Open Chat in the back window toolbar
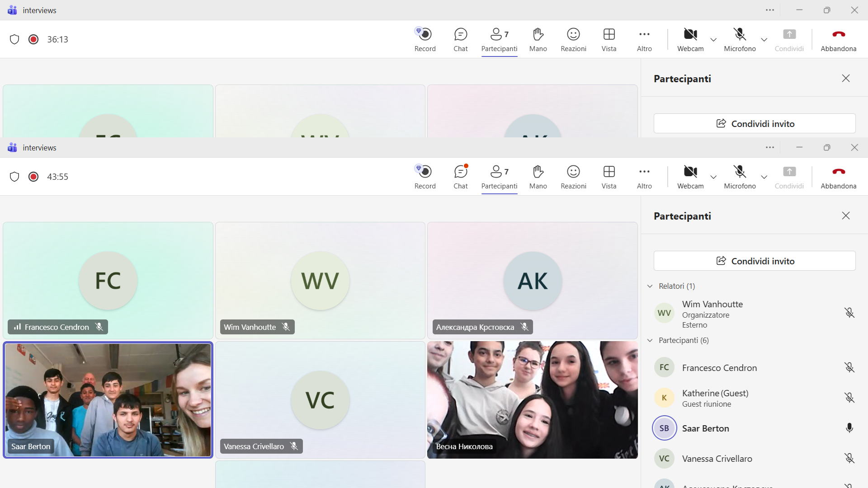Image resolution: width=868 pixels, height=488 pixels. coord(460,40)
